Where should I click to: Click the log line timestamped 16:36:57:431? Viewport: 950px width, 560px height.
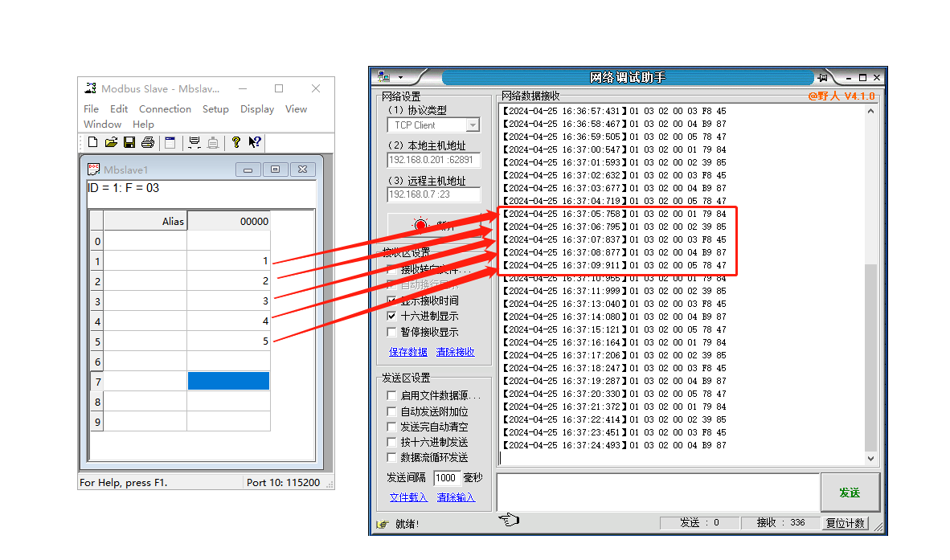point(614,111)
